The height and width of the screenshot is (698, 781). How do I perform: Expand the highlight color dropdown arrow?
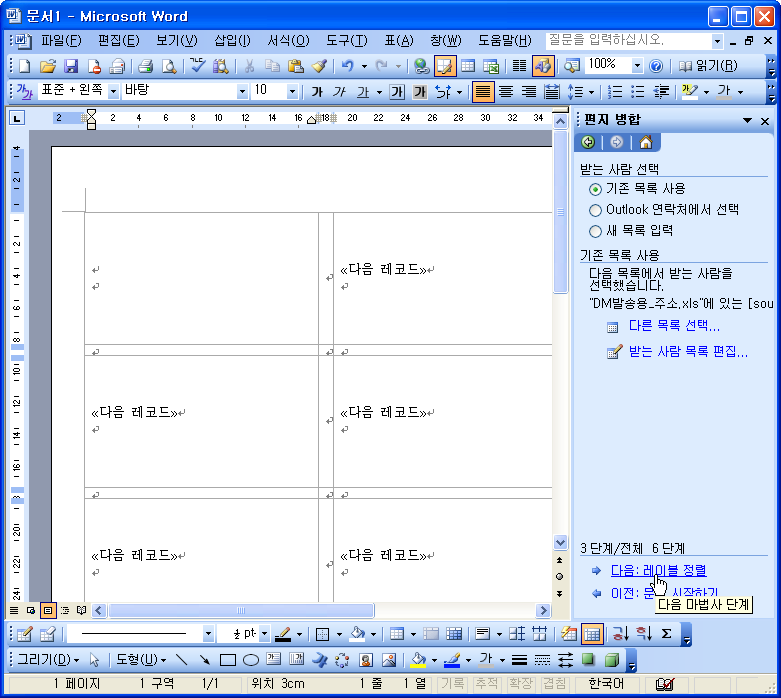706,92
